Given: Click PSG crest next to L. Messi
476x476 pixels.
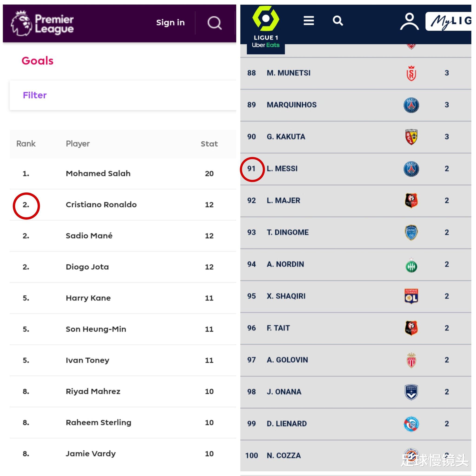Looking at the screenshot, I should 411,169.
